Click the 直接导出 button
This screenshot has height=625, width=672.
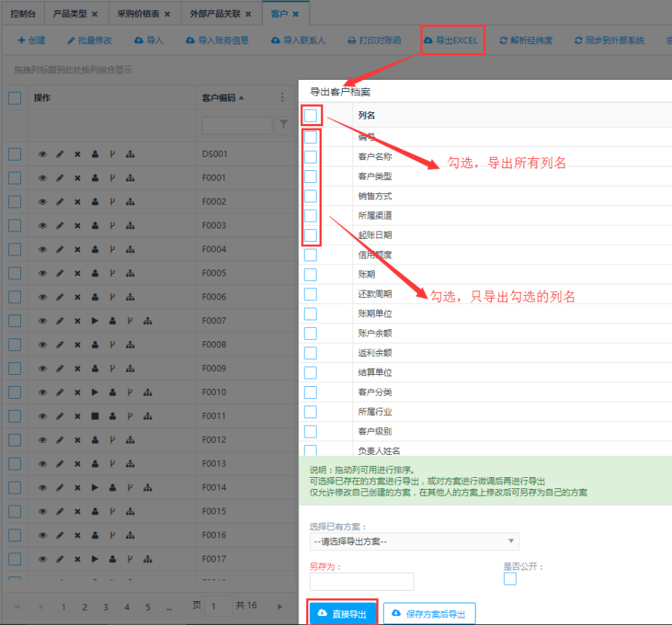(343, 614)
